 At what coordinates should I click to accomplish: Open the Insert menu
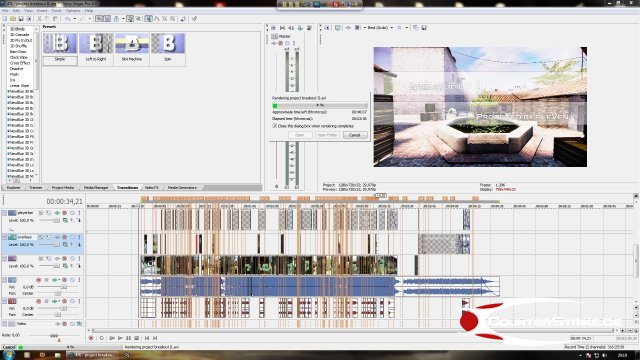click(x=42, y=11)
